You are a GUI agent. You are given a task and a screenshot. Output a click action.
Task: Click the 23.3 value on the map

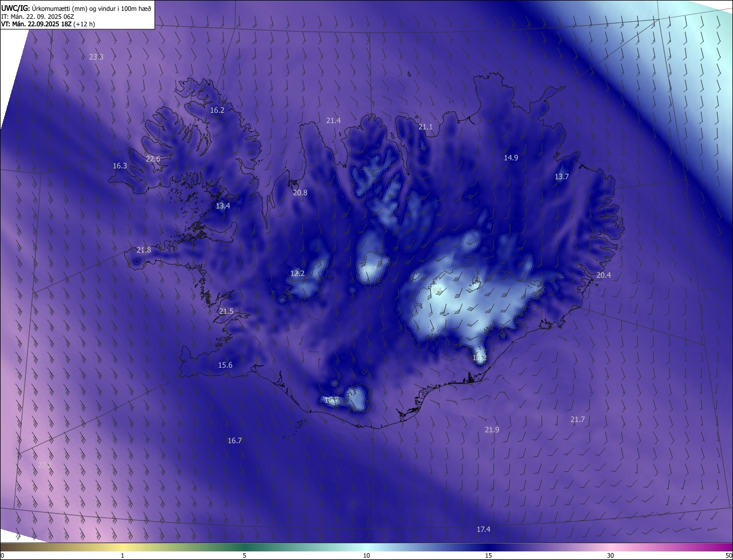click(96, 57)
